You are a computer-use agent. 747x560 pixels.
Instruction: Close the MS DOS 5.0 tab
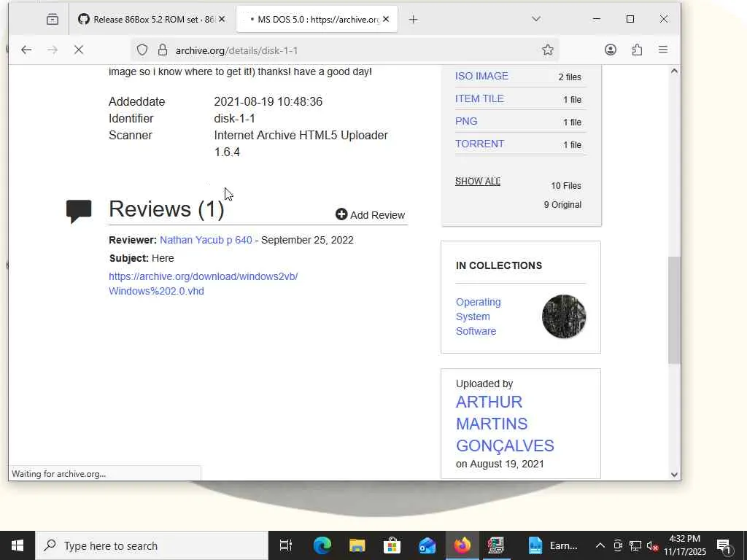386,20
